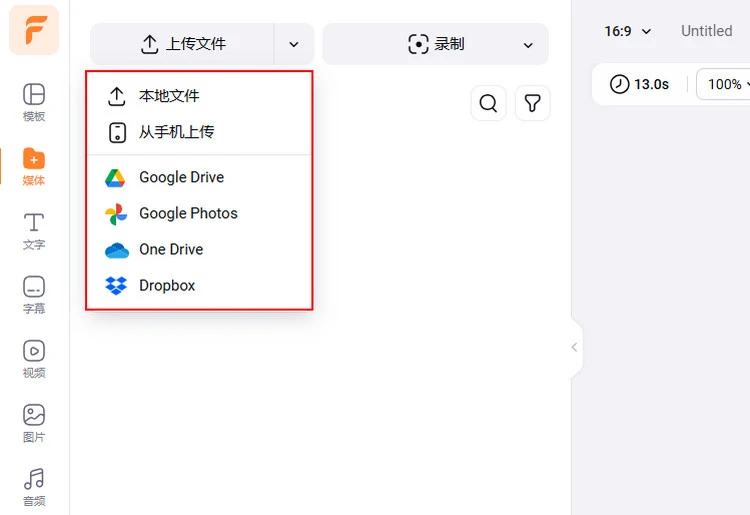
Task: Click the 上传文件 upload files button
Action: coord(182,44)
